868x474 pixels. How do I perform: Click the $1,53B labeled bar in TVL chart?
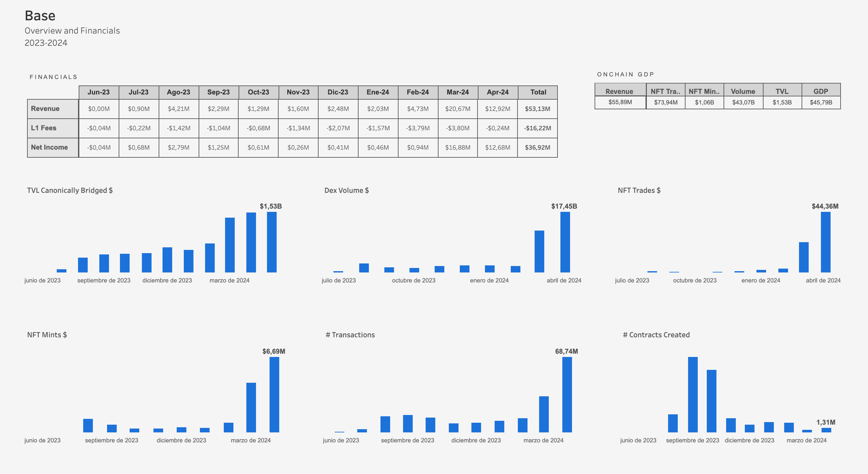tap(271, 242)
